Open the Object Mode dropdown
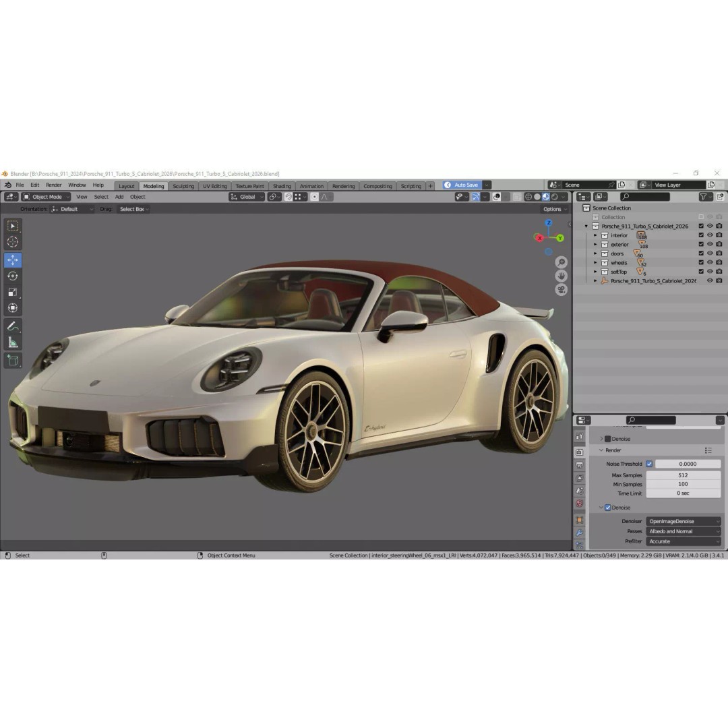This screenshot has width=728, height=728. pos(46,197)
